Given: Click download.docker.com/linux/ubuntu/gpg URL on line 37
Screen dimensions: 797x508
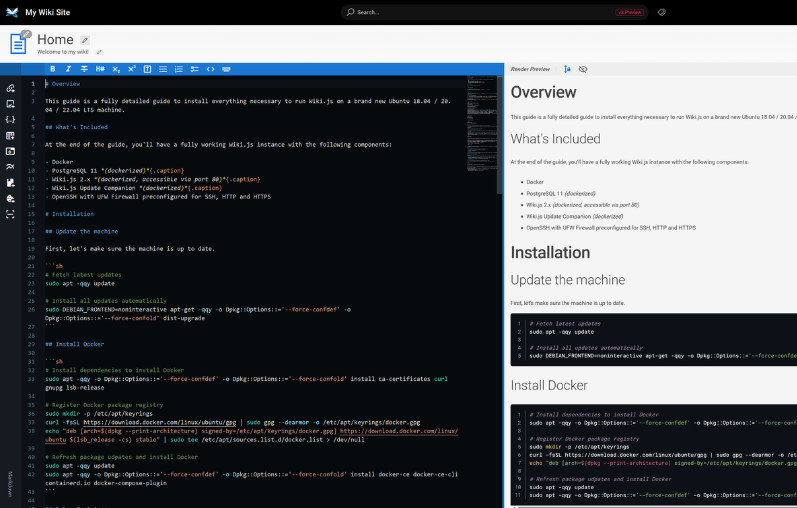Looking at the screenshot, I should [x=160, y=423].
